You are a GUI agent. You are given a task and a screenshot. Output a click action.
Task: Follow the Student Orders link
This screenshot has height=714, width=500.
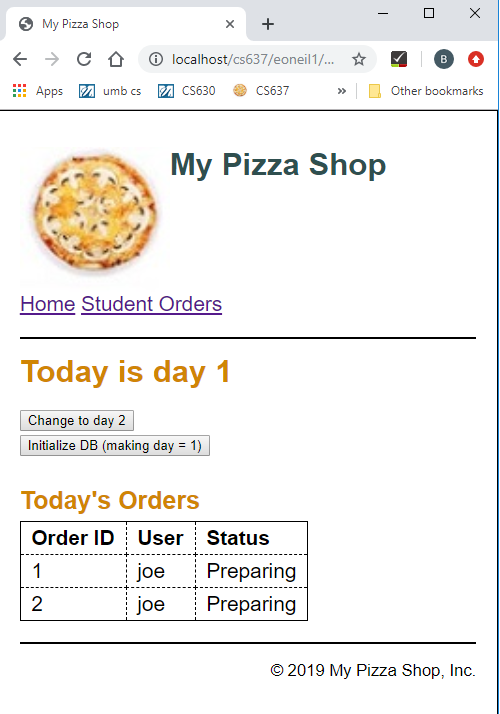click(x=152, y=304)
